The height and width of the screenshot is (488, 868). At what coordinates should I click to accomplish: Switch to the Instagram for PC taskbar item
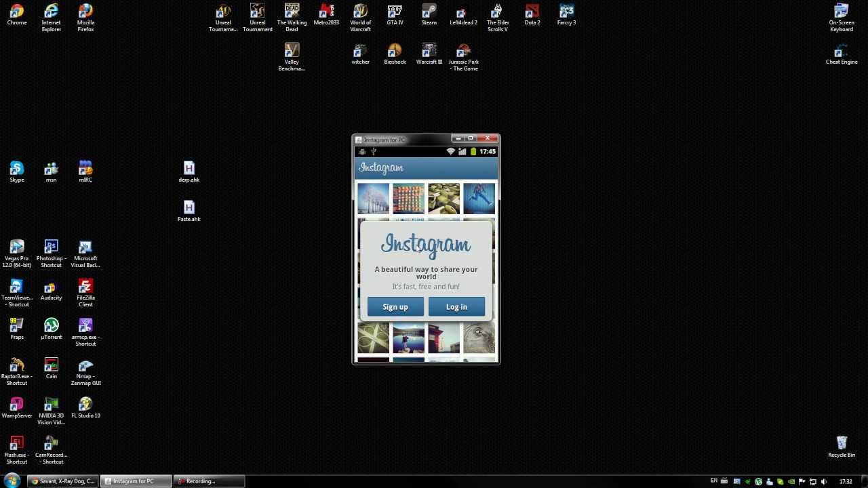coord(134,481)
